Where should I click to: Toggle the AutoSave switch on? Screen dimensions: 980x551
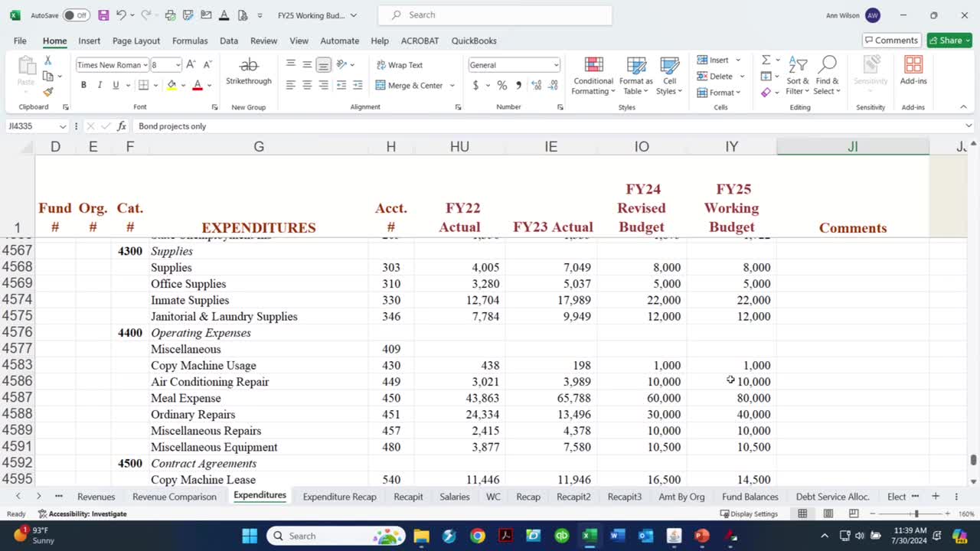77,15
